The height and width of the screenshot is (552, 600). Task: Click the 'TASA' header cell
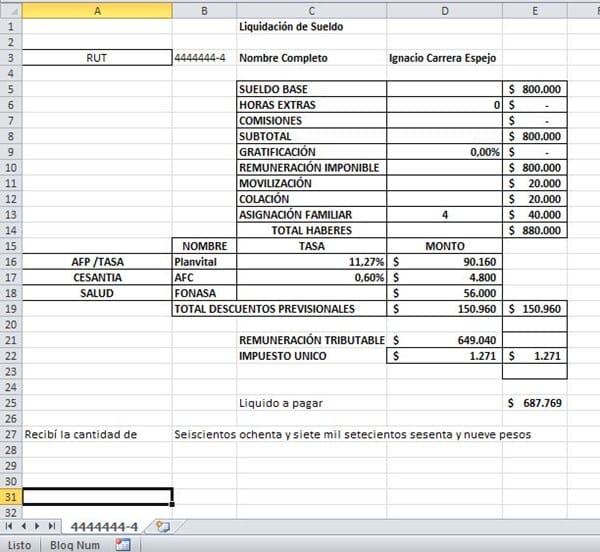pyautogui.click(x=311, y=246)
